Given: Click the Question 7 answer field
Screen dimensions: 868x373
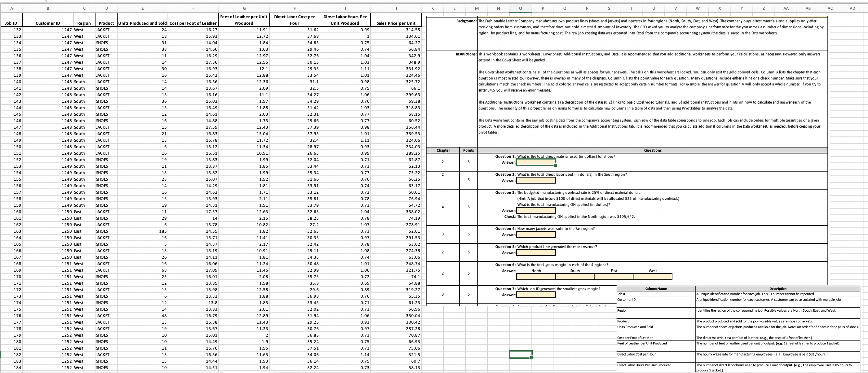Looking at the screenshot, I should click(536, 295).
